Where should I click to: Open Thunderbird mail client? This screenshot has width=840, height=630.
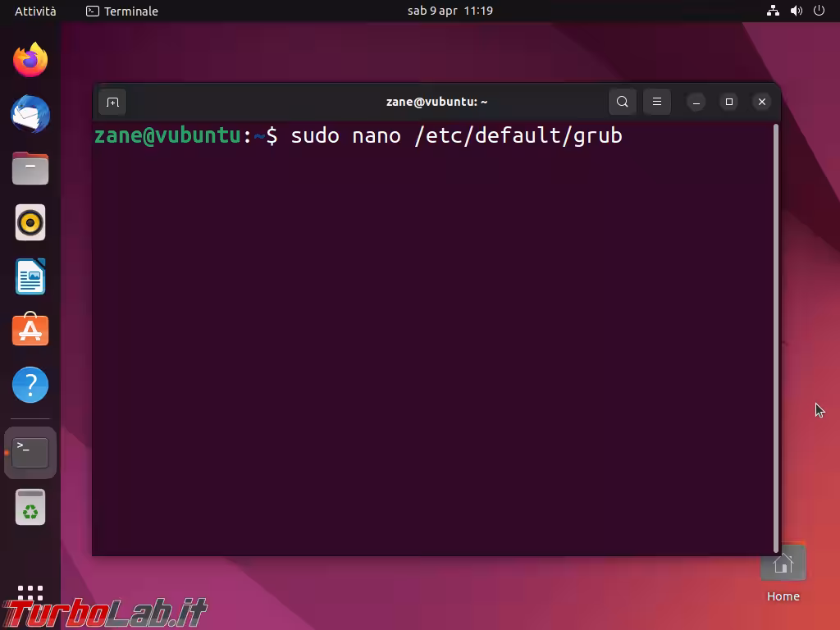point(30,114)
